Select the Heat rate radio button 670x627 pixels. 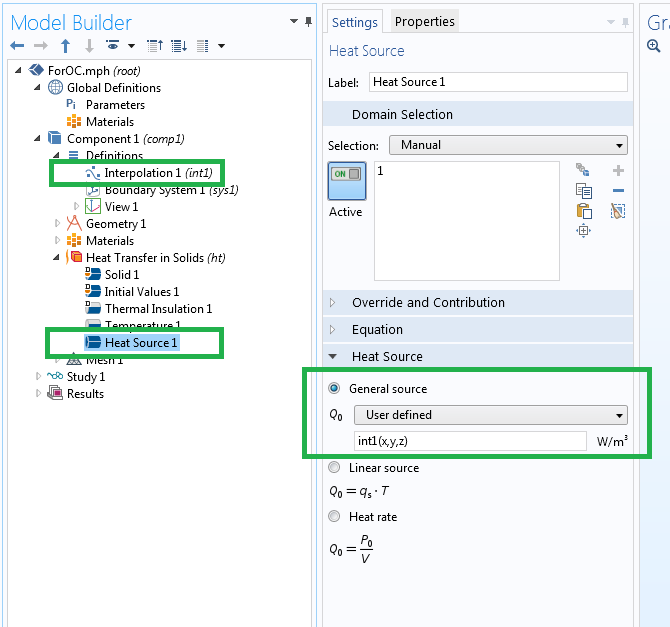[335, 517]
